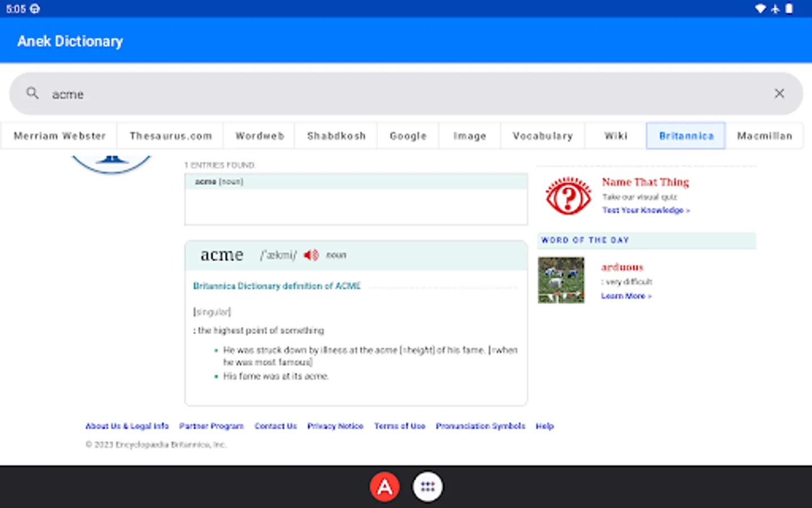Click the search magnifier icon

tap(33, 93)
